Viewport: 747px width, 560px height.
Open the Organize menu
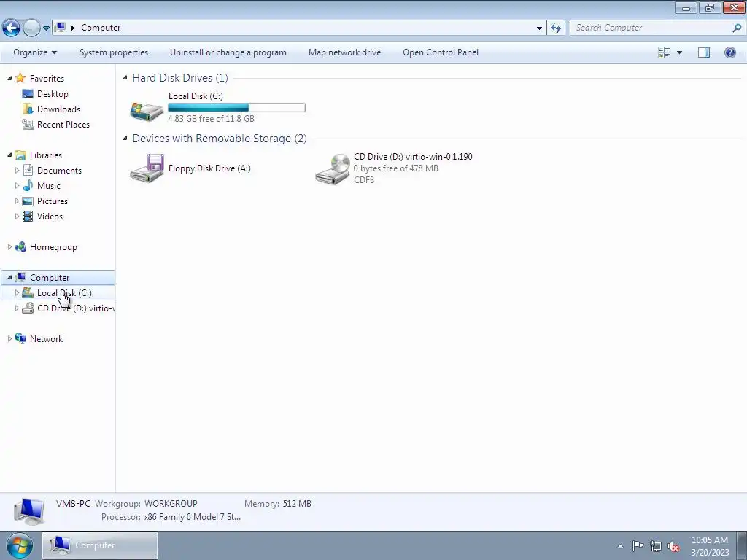click(35, 52)
